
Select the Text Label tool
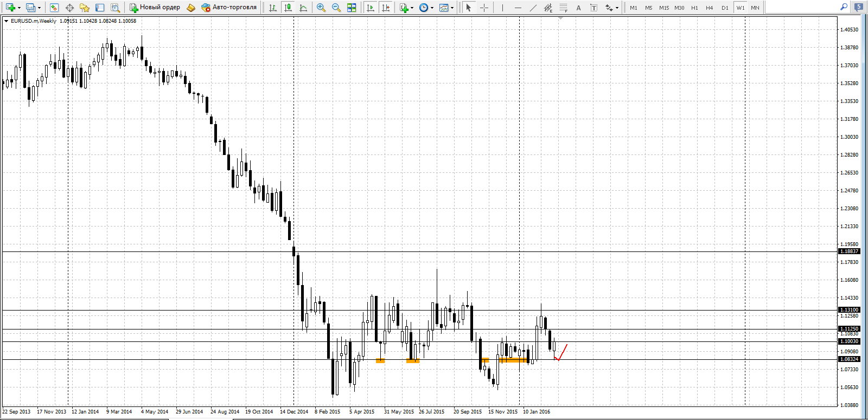pyautogui.click(x=593, y=8)
